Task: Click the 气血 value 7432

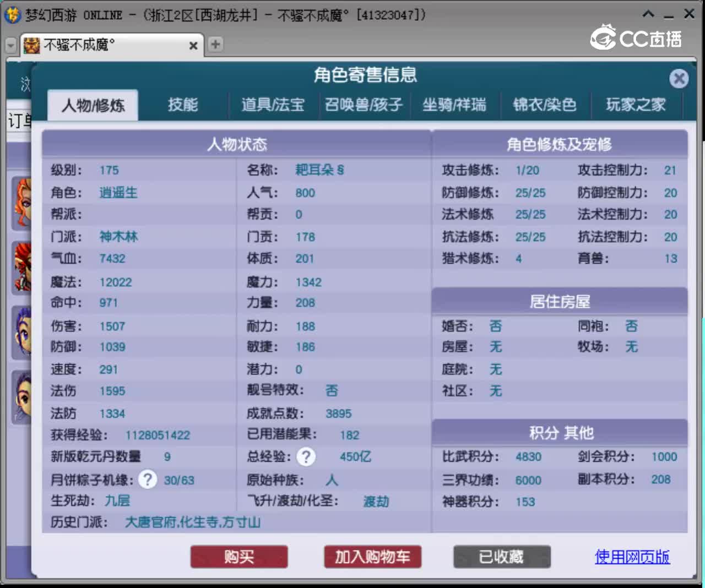Action: tap(112, 258)
